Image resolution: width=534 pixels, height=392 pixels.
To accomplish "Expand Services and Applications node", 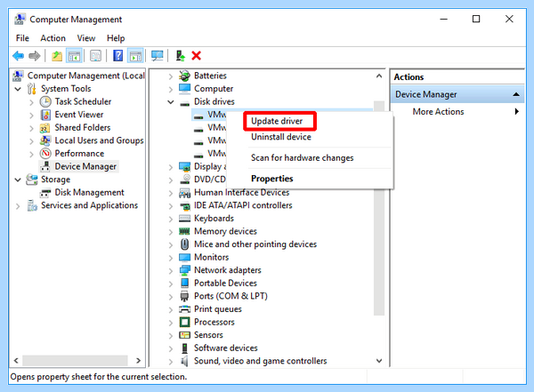I will click(x=18, y=206).
